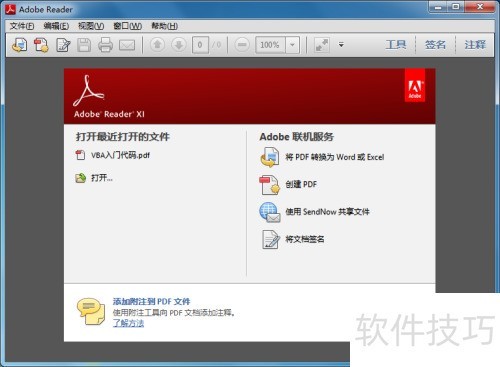Click the Save floppy disk icon

[84, 45]
